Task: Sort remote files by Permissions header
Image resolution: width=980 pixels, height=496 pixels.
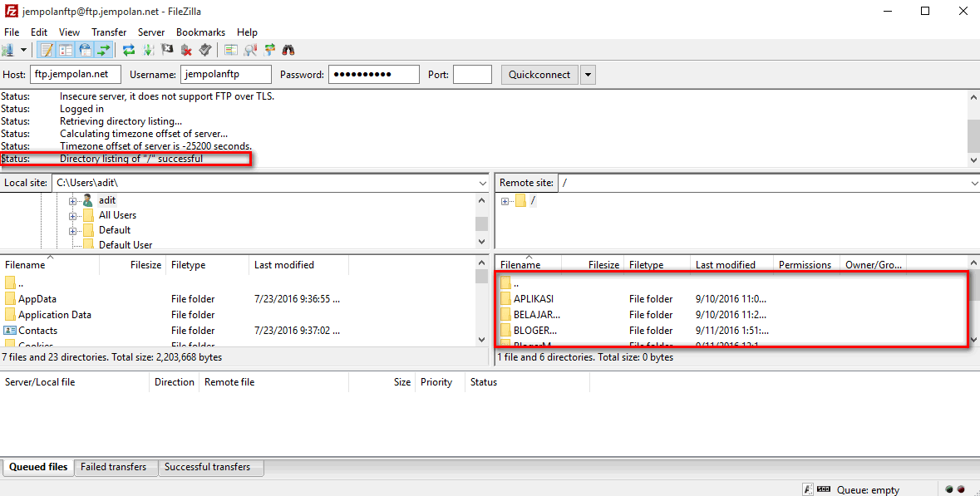Action: coord(805,265)
